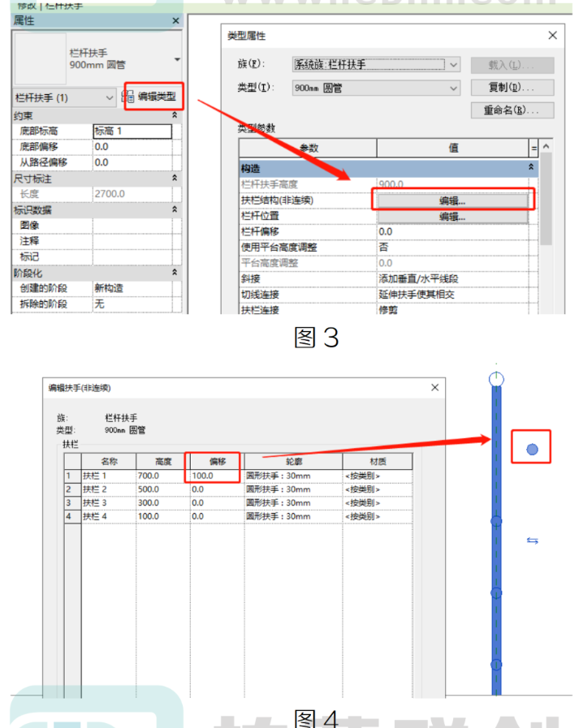Click the 使用平台高度调整 value 否

[452, 248]
